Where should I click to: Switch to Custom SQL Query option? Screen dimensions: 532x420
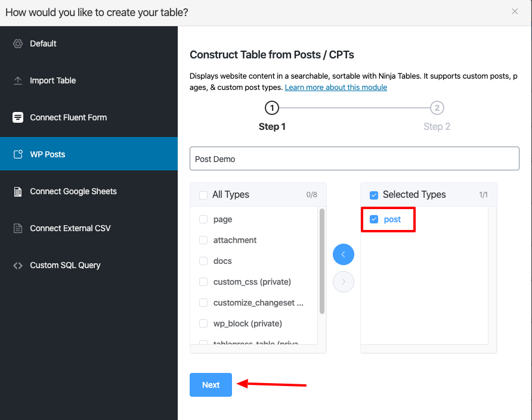(65, 265)
